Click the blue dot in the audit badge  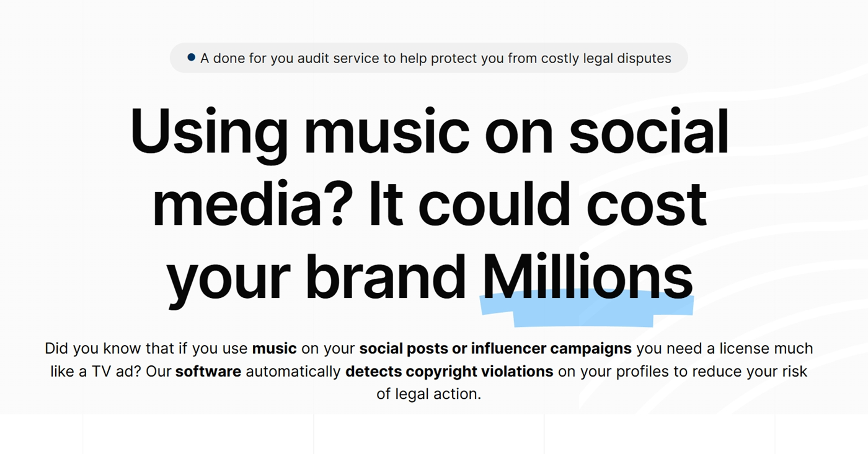pyautogui.click(x=191, y=58)
